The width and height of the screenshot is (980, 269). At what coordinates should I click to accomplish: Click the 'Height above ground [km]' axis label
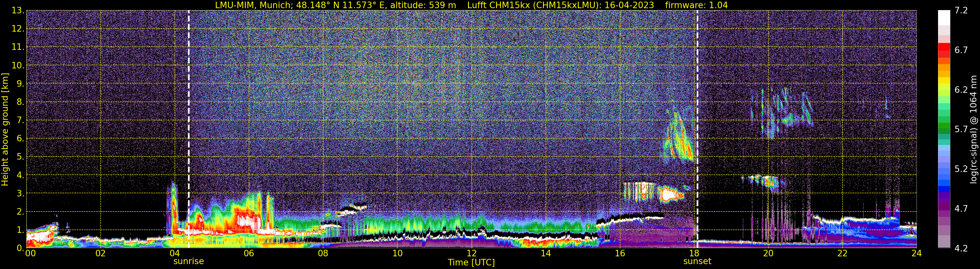(5, 130)
